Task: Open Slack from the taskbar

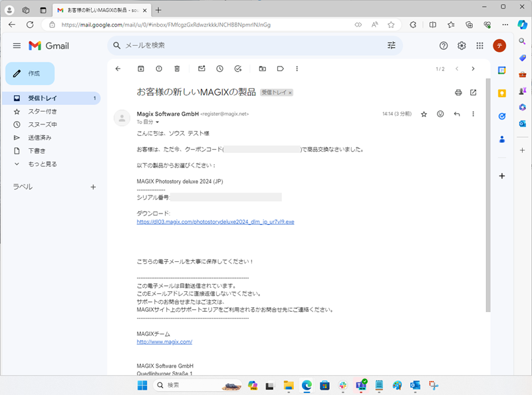Action: point(342,386)
